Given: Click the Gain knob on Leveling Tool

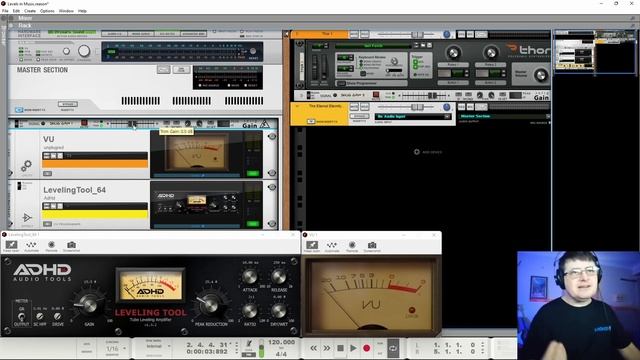Looking at the screenshot, I should pyautogui.click(x=88, y=304).
